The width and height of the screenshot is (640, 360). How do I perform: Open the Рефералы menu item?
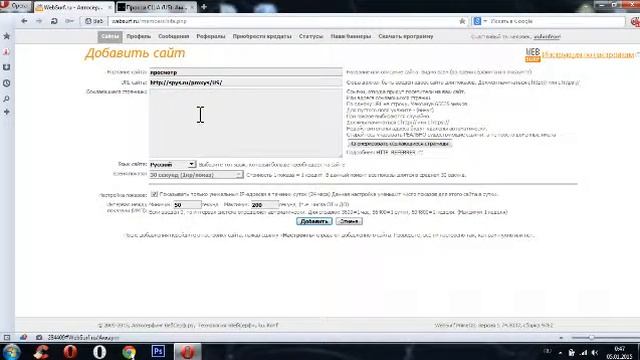(211, 36)
